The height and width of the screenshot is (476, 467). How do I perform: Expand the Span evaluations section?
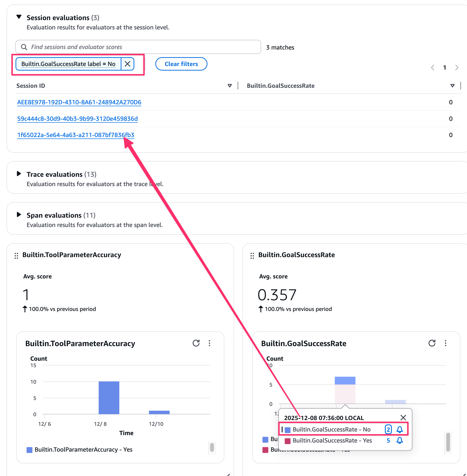click(19, 215)
